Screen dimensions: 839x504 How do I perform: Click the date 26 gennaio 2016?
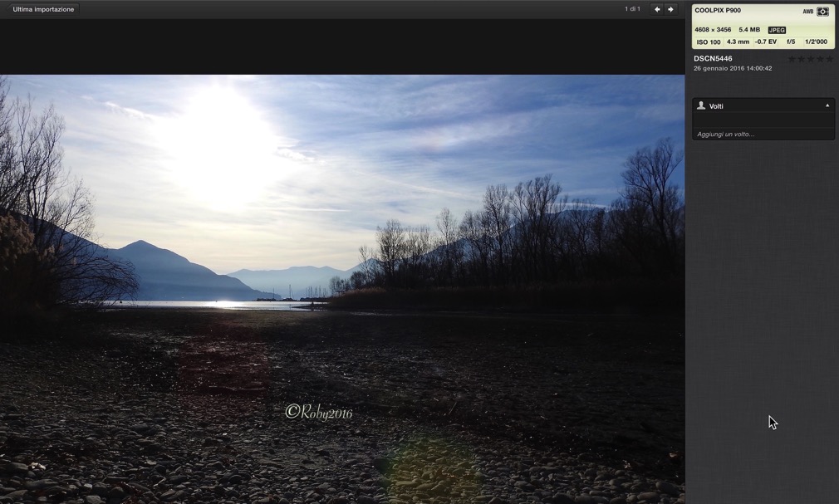click(733, 68)
